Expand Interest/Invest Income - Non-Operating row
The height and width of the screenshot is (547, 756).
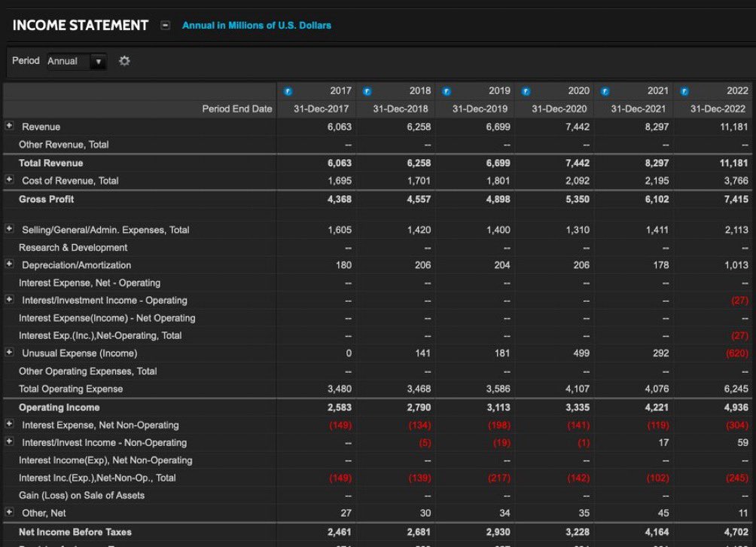tap(9, 442)
